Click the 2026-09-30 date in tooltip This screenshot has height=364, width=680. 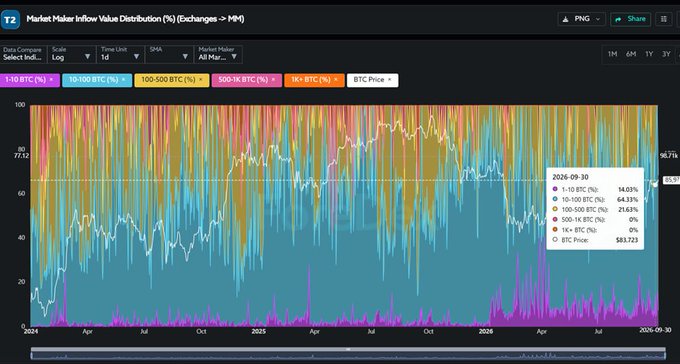point(570,177)
